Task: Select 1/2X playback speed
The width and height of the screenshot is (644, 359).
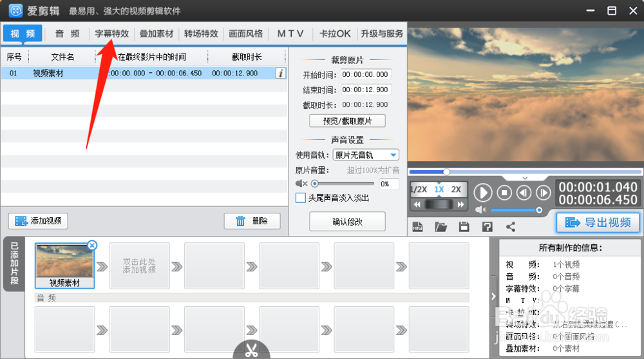Action: coord(419,189)
